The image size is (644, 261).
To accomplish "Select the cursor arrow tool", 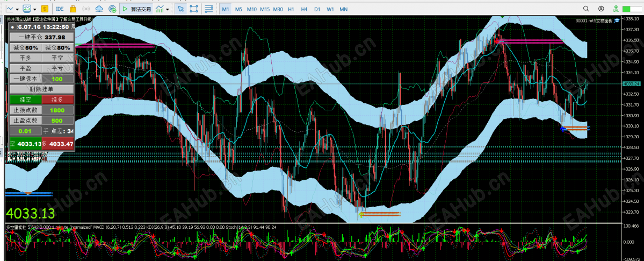I will coord(180,8).
